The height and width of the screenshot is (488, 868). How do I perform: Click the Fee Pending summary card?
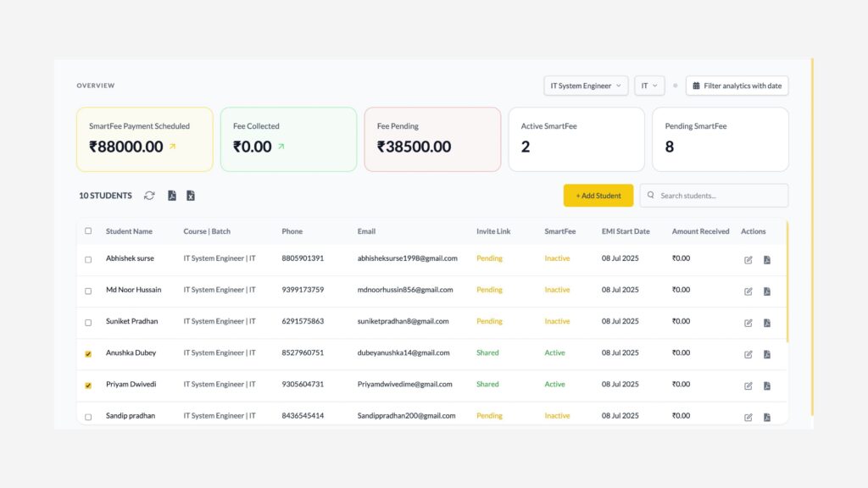point(432,139)
